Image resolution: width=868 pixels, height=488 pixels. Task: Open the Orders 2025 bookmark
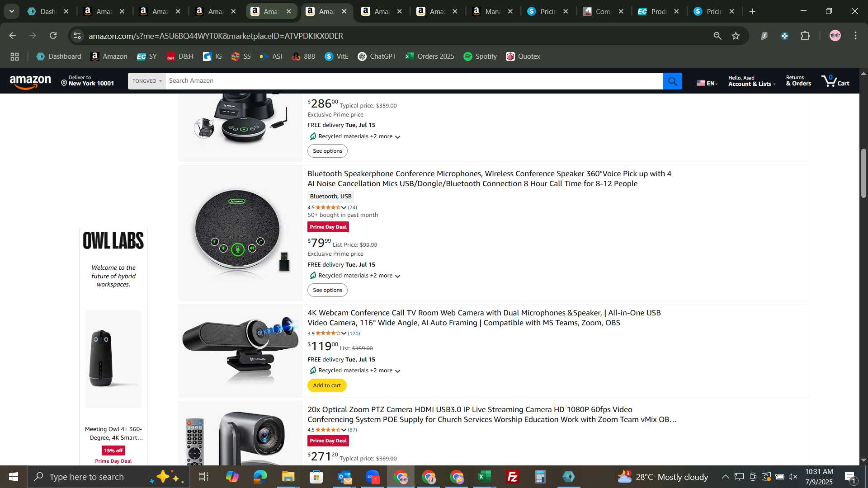pyautogui.click(x=430, y=56)
